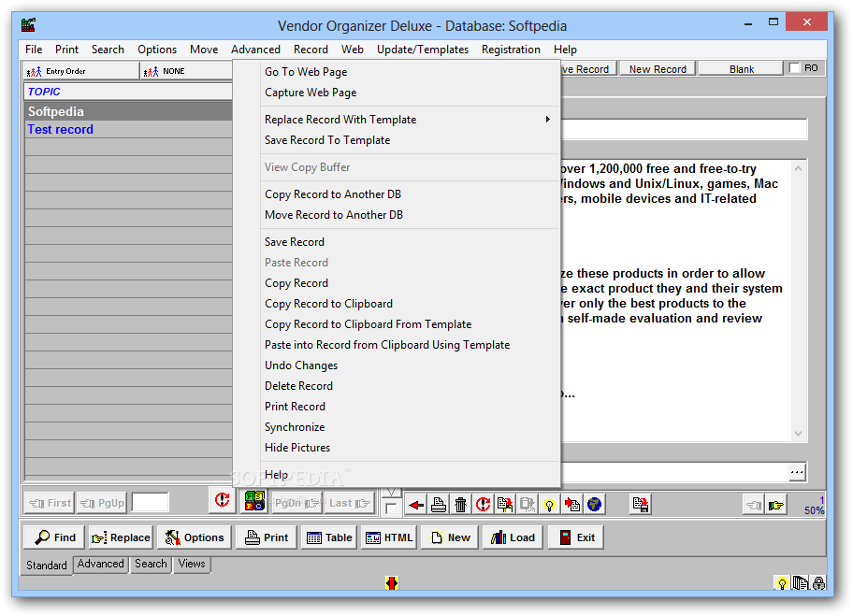Screen dimensions: 853x616
Task: Open the Entry Order sort selector
Action: (81, 71)
